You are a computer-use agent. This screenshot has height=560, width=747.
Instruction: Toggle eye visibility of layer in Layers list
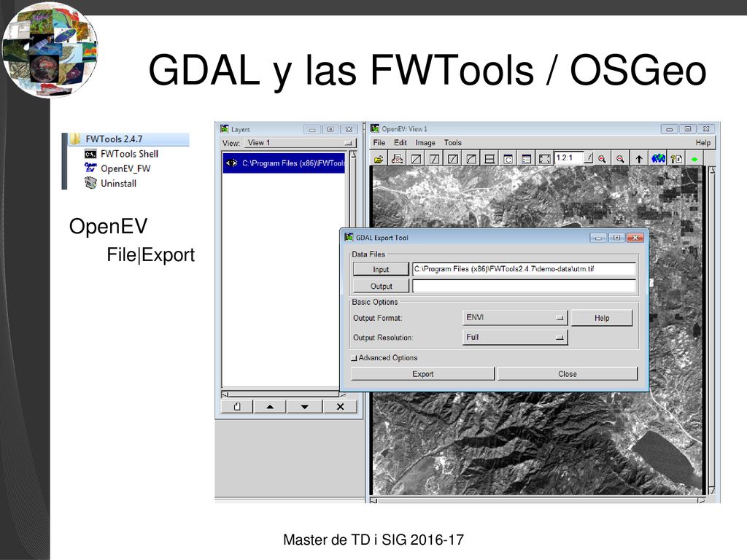tap(231, 163)
